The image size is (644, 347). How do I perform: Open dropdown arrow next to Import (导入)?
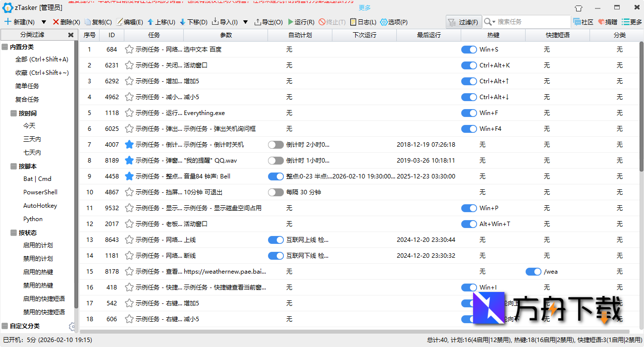coord(245,22)
